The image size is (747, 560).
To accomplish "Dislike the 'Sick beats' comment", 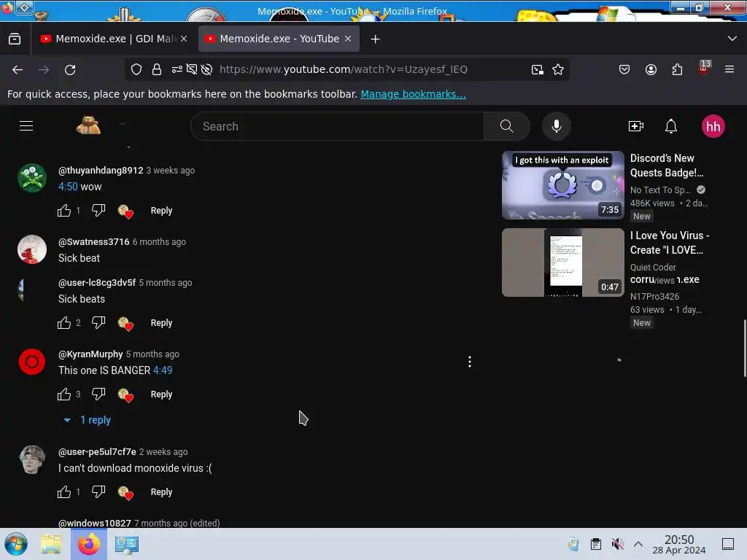I will (98, 323).
